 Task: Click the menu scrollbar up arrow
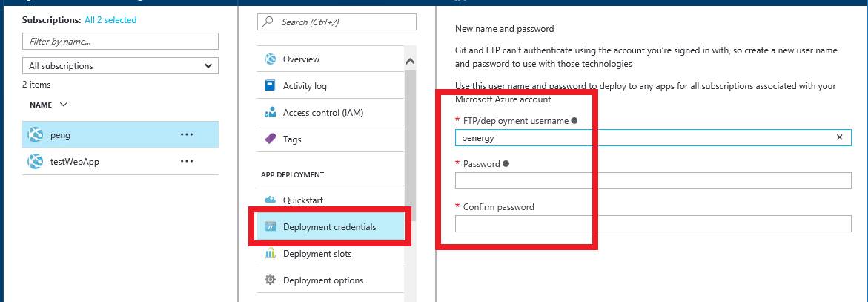tap(410, 62)
